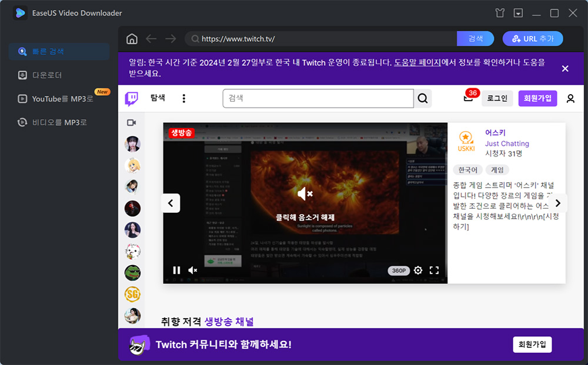Click the 한국어 tag

click(x=467, y=170)
